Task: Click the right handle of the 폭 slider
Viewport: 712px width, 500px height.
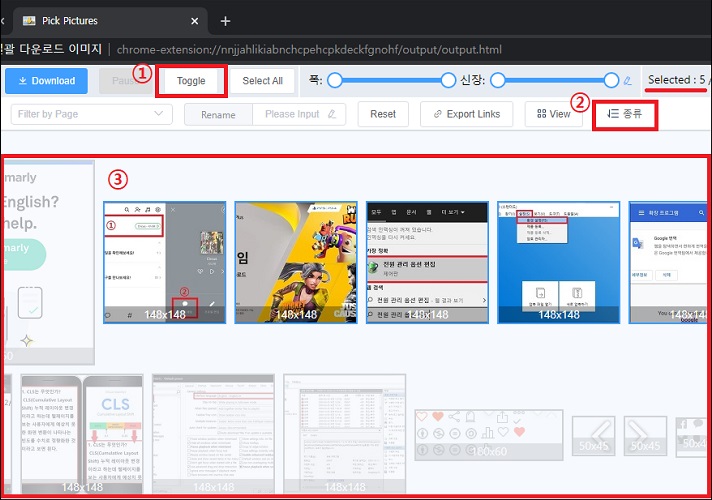Action: point(448,80)
